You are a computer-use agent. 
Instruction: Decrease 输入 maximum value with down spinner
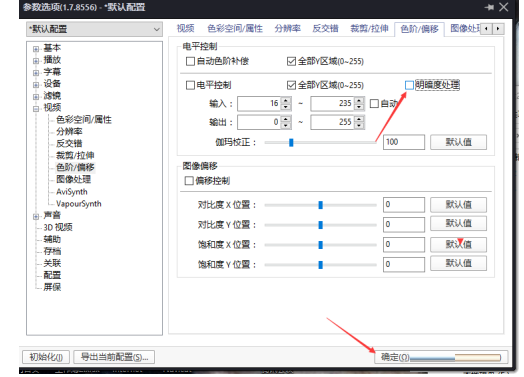click(x=359, y=107)
